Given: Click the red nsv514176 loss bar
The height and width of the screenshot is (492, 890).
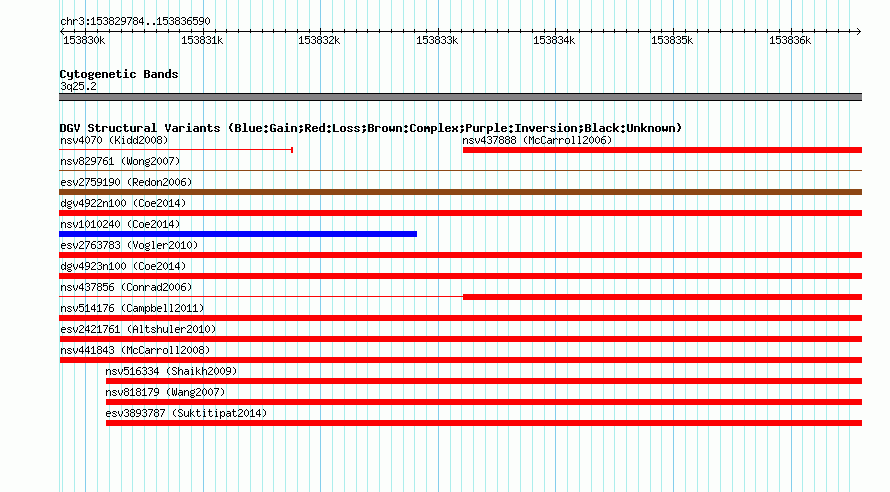Looking at the screenshot, I should (460, 318).
